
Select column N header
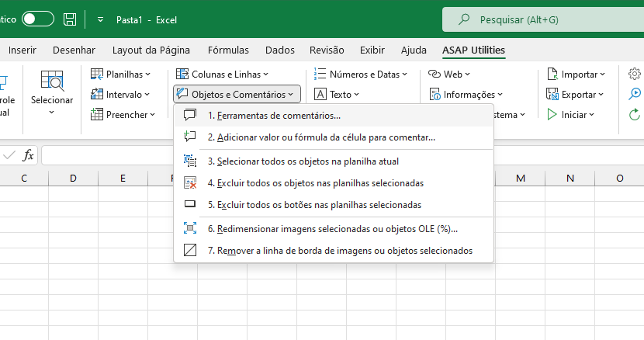(570, 178)
